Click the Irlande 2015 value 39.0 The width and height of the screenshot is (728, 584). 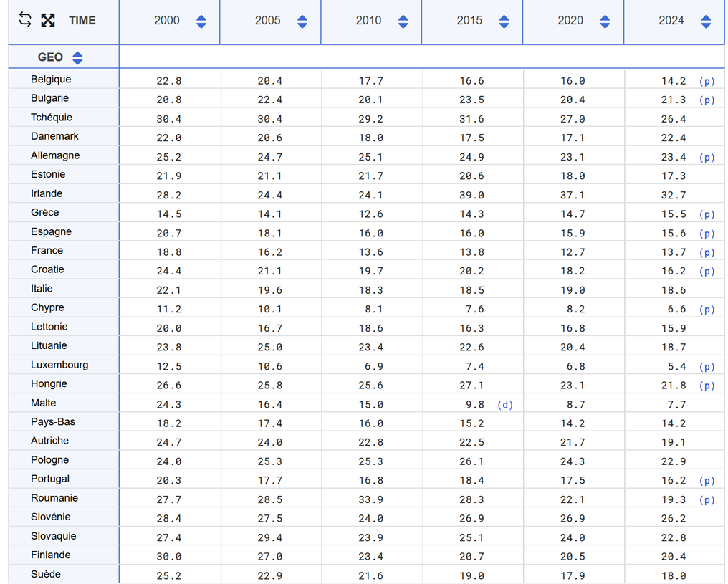coord(471,196)
